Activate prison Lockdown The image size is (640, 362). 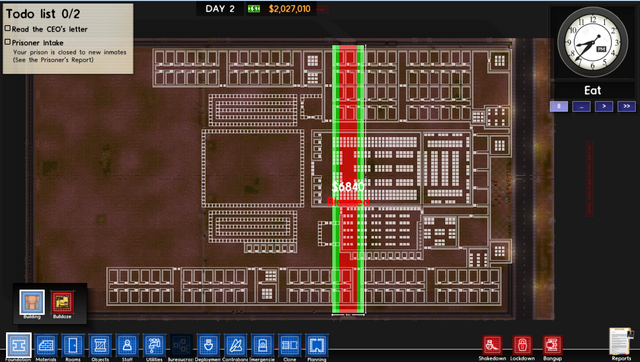[x=522, y=345]
